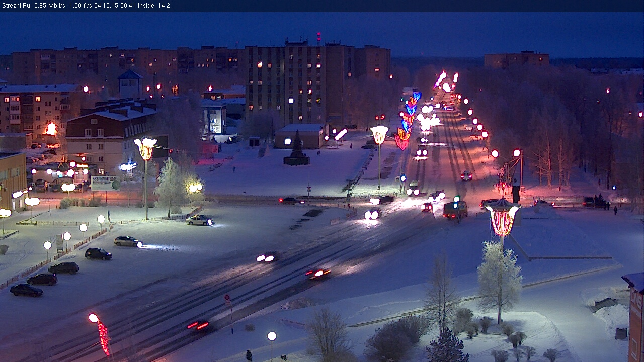Click the 2.95 Mbit/s bitrate readout
Viewport: 644px width, 362px height.
(50, 6)
